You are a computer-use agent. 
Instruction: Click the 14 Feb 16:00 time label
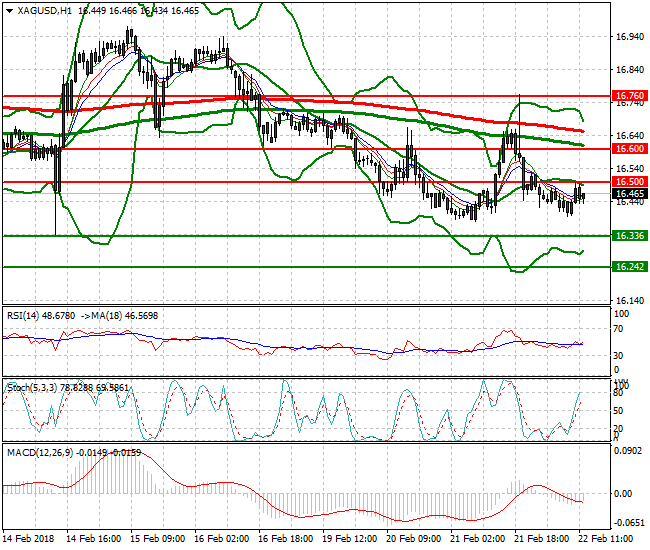click(x=94, y=539)
